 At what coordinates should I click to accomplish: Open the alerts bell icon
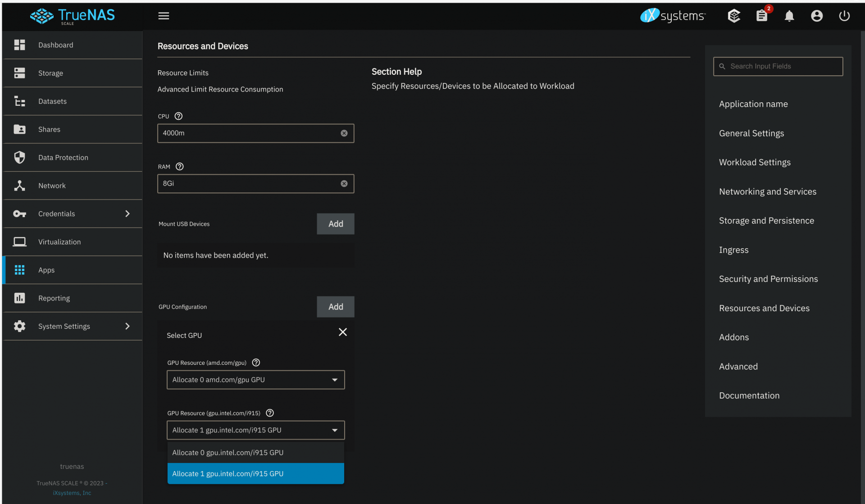[789, 16]
